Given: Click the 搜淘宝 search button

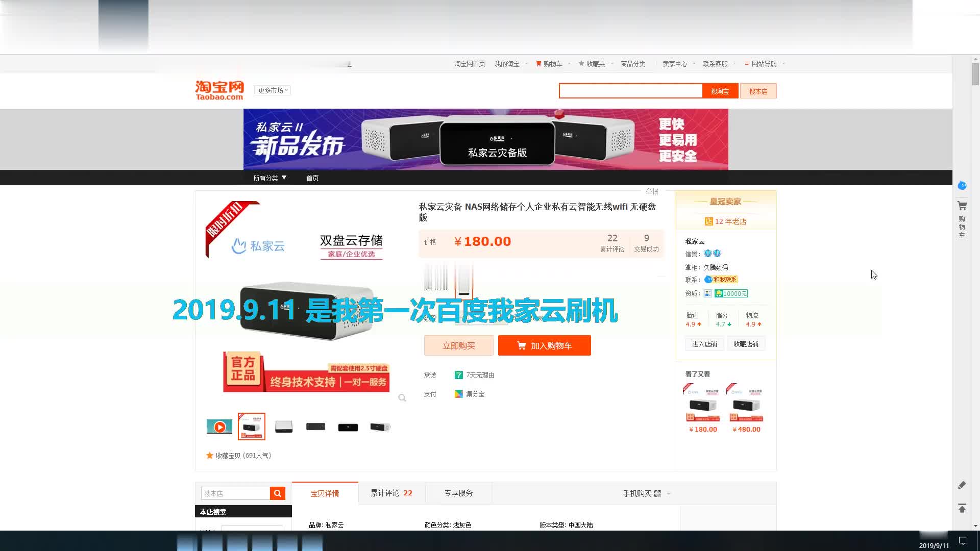Looking at the screenshot, I should (x=720, y=91).
